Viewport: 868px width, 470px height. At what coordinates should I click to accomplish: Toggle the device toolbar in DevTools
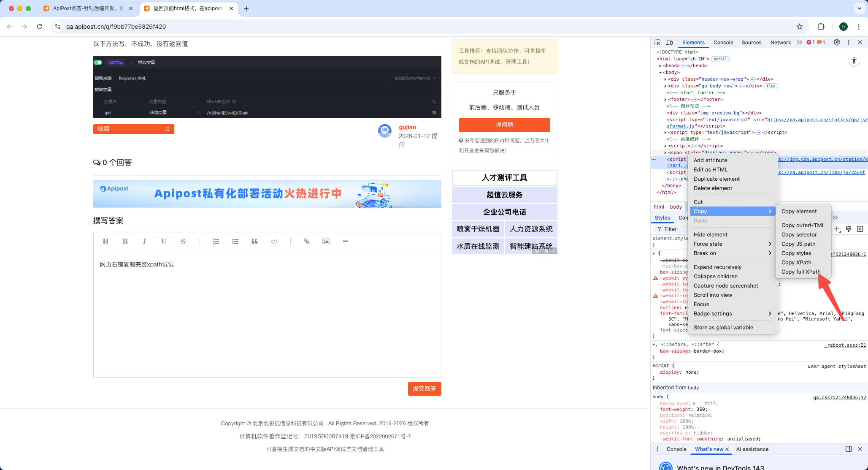[x=670, y=42]
